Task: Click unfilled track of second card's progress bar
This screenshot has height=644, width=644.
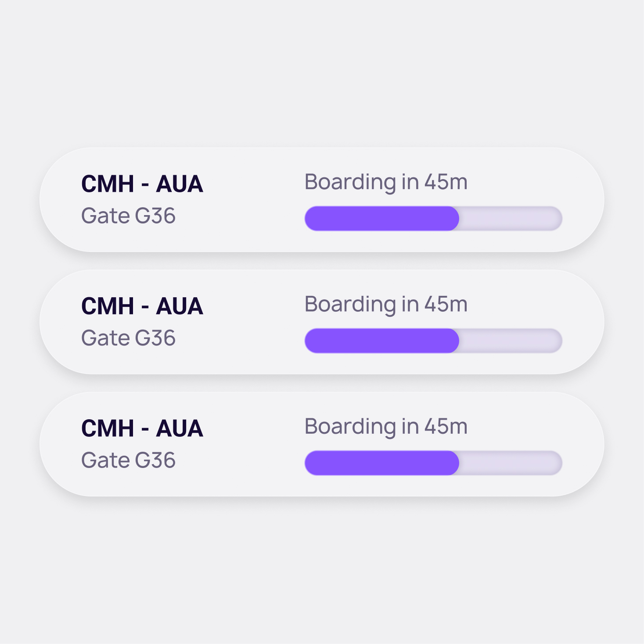Action: pos(510,341)
